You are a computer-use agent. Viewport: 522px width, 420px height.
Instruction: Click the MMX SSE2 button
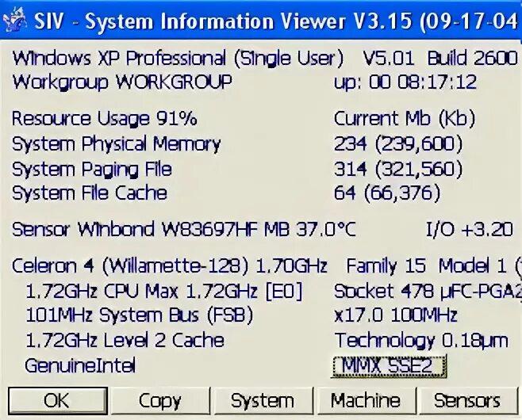coord(388,366)
